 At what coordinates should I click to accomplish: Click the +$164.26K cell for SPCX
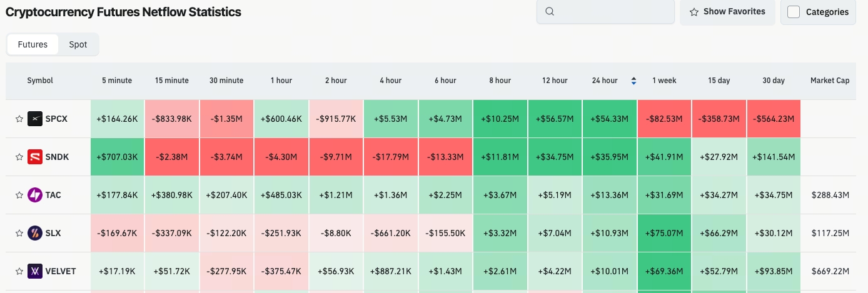(x=117, y=119)
